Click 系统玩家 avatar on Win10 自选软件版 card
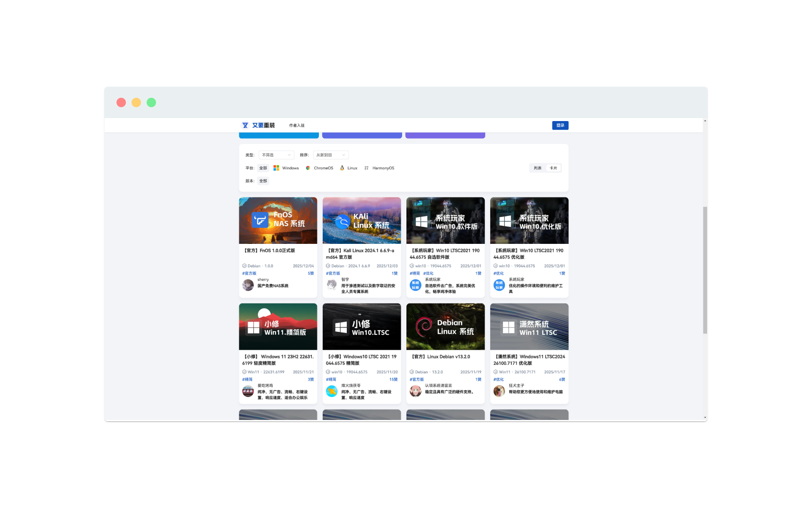Screen dimensions: 812x508 click(x=415, y=285)
